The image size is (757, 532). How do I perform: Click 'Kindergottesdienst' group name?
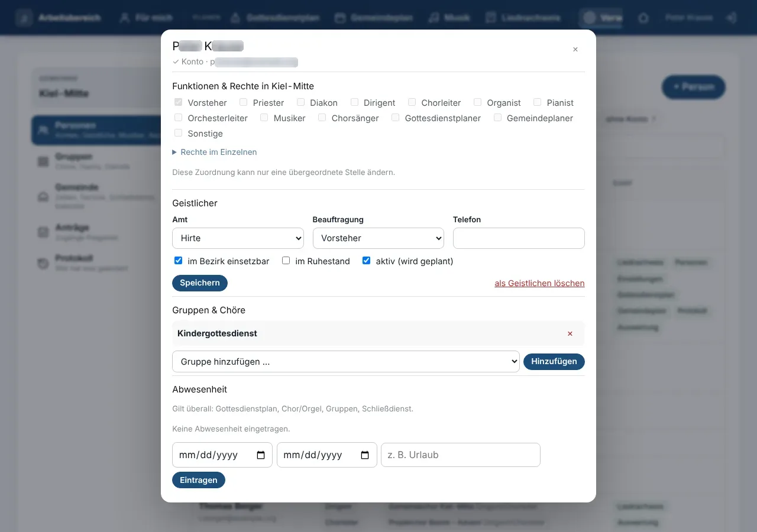pyautogui.click(x=217, y=333)
